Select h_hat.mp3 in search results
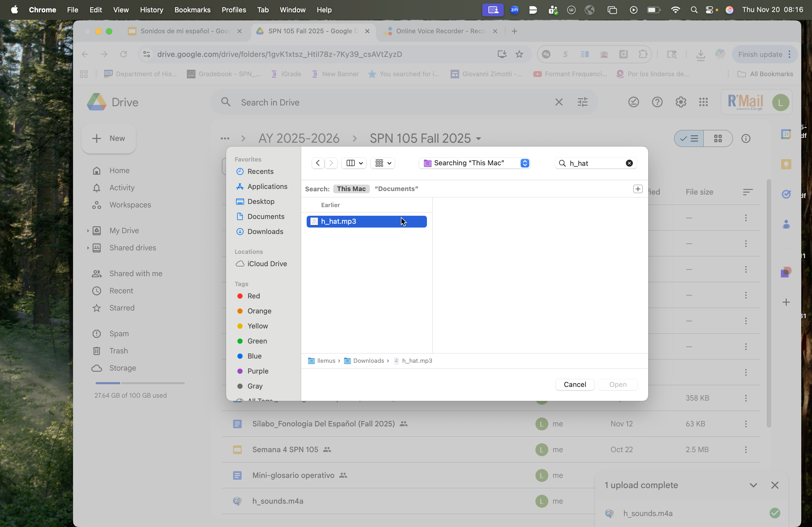Image resolution: width=812 pixels, height=527 pixels. pos(367,222)
